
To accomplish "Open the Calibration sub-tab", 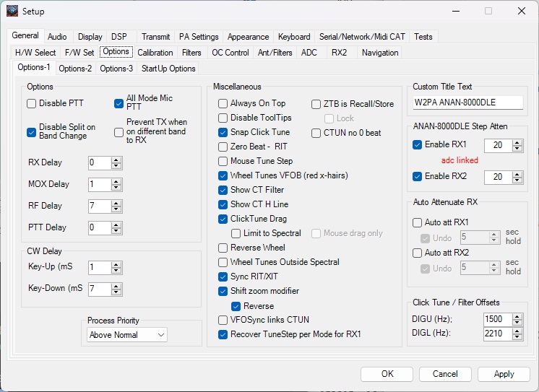I will pyautogui.click(x=155, y=53).
